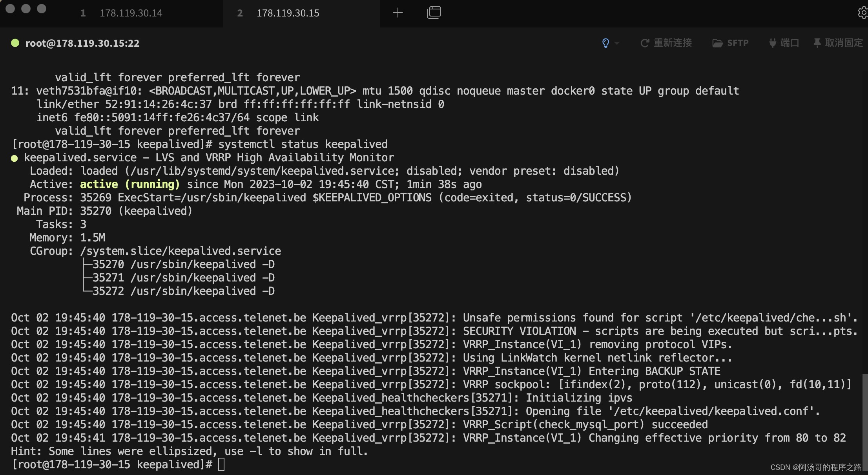Click 'inet6 fe80::5091:14ff:fe26:4c37/64' address line

[178, 117]
